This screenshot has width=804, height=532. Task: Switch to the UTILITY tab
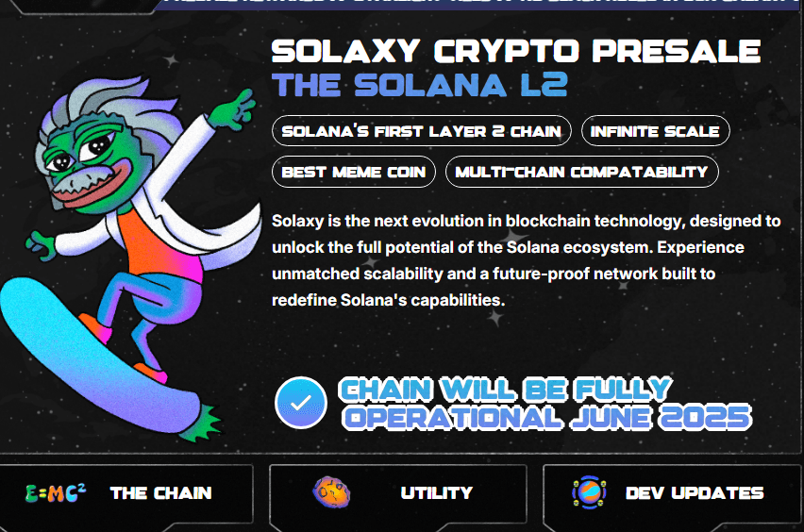(x=436, y=492)
